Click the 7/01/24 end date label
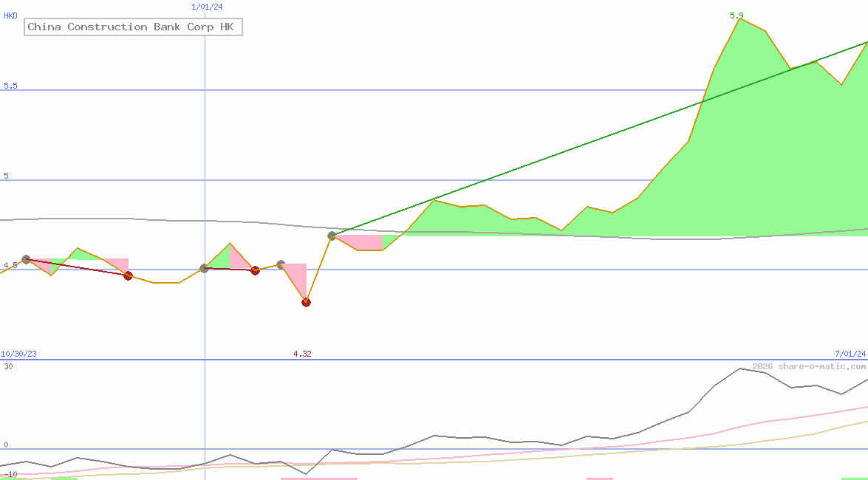The height and width of the screenshot is (480, 868). (850, 354)
